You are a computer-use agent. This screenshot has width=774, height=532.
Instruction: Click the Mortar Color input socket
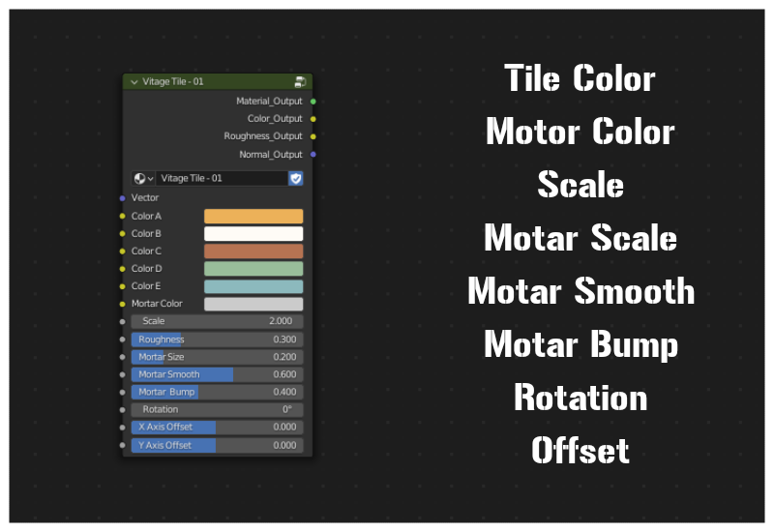click(x=123, y=304)
